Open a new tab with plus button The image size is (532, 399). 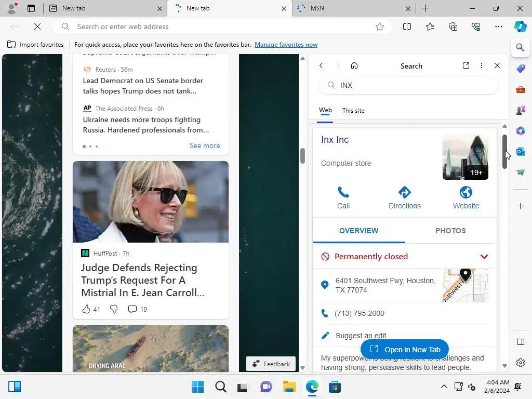click(425, 8)
